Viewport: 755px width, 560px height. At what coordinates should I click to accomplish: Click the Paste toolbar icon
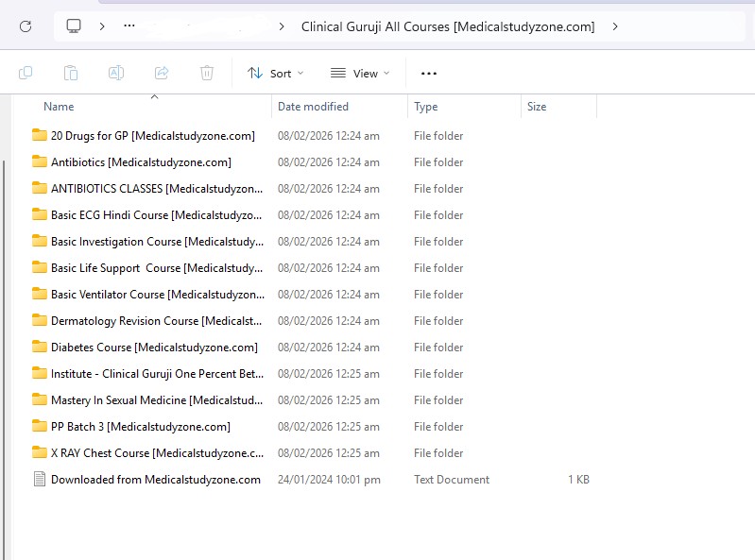71,73
